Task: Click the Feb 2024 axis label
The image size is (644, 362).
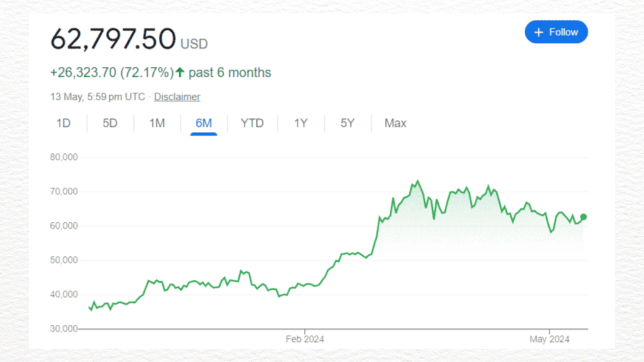Action: (305, 339)
